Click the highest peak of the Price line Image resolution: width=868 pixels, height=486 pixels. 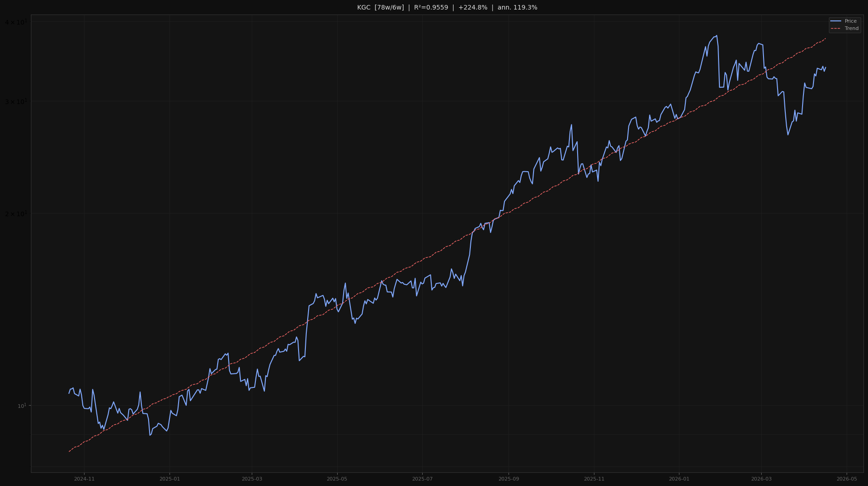(717, 36)
